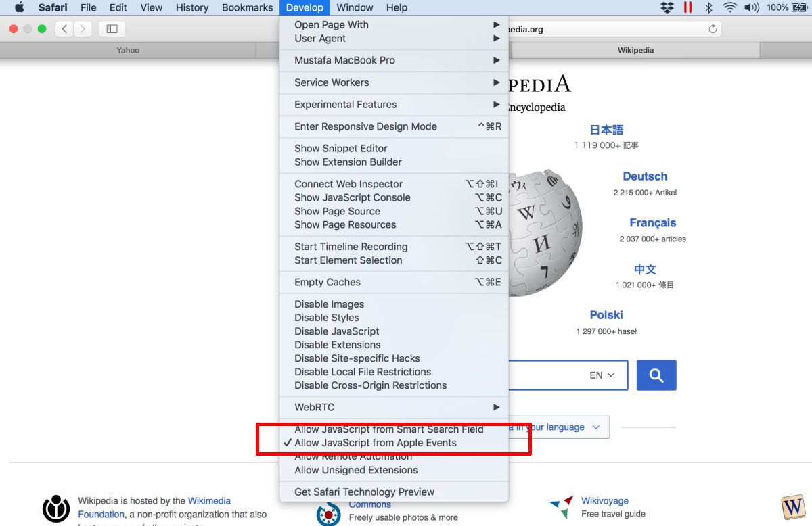
Task: Choose Start Timeline Recording
Action: (394, 247)
